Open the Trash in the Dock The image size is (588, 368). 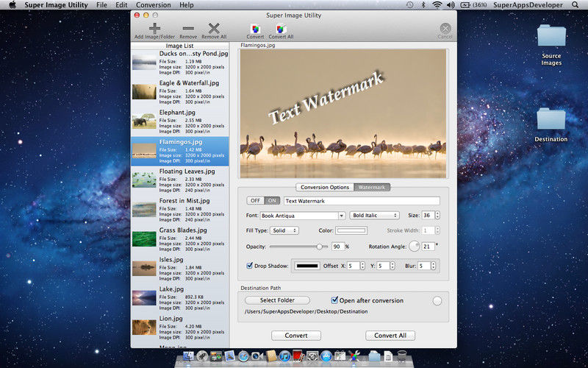(x=402, y=355)
